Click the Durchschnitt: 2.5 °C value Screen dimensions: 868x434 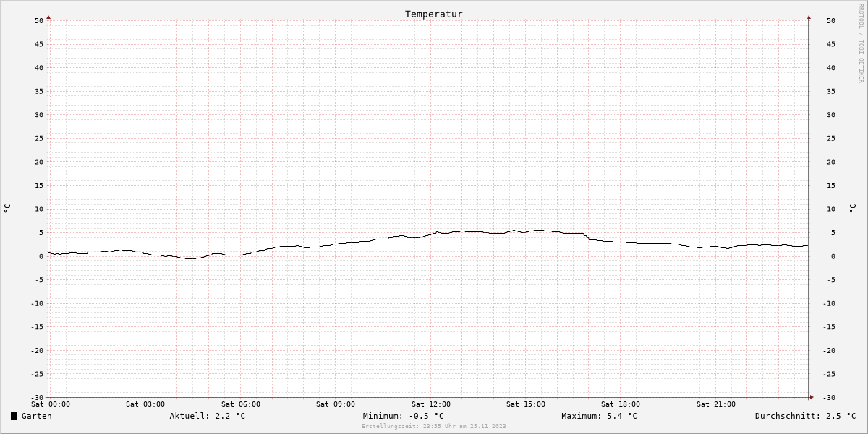pos(805,416)
